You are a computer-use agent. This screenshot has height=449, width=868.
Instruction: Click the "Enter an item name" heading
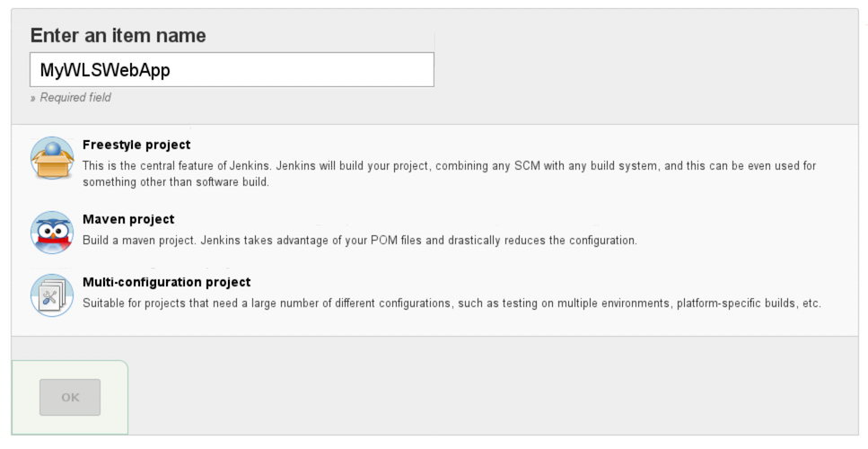pyautogui.click(x=118, y=36)
